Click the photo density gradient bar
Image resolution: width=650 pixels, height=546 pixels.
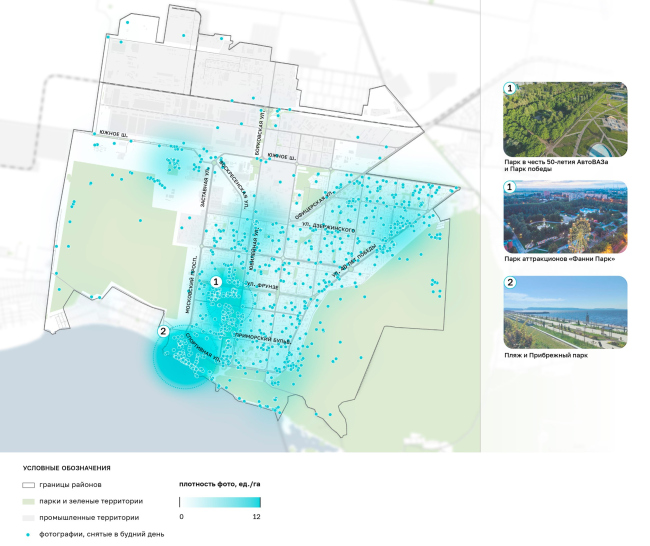[220, 501]
